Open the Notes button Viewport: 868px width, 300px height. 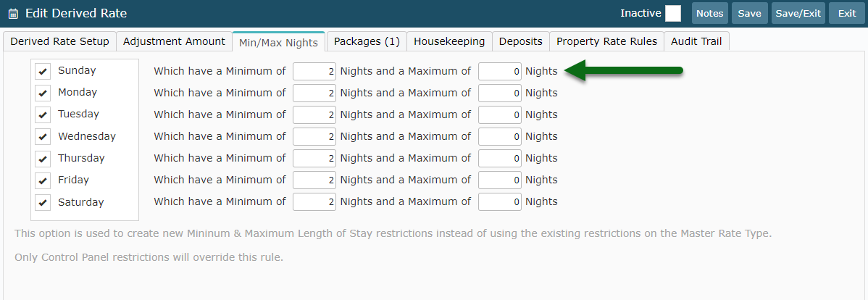[709, 13]
